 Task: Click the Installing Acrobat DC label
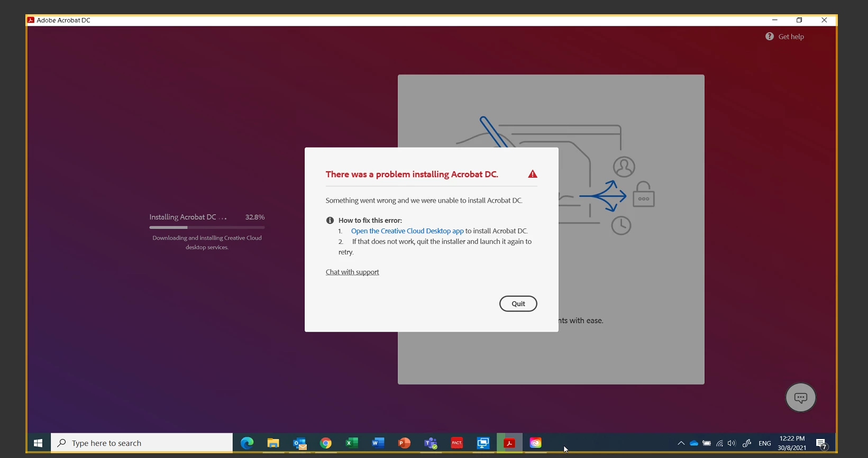[x=182, y=217]
